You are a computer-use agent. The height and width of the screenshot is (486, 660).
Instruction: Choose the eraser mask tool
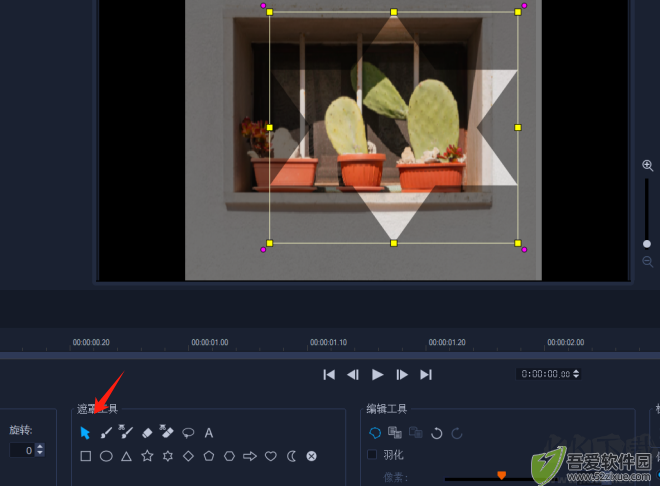click(x=147, y=433)
